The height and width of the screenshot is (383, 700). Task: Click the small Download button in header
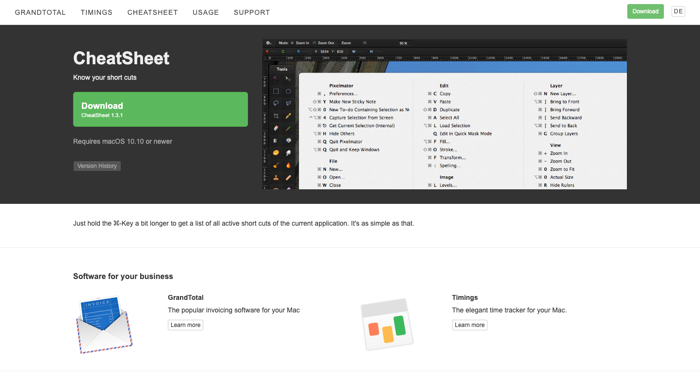coord(645,12)
